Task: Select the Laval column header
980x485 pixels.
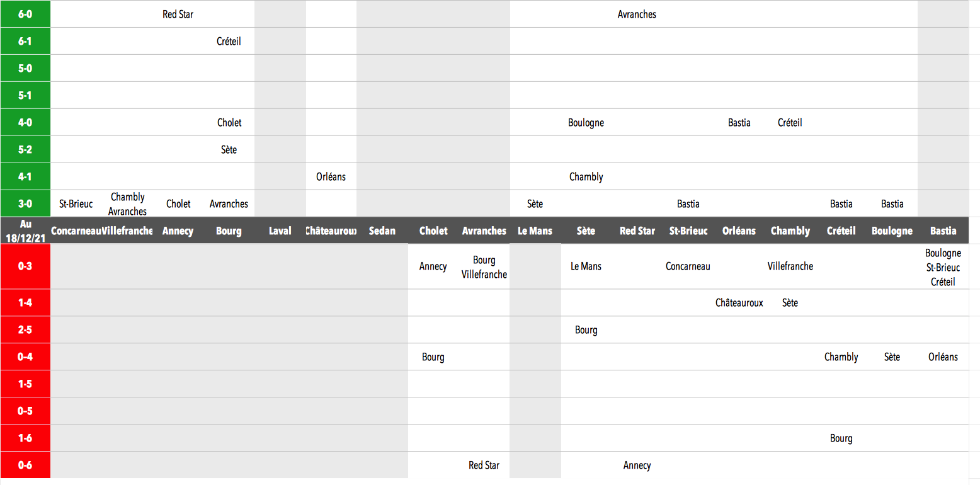Action: (x=280, y=231)
